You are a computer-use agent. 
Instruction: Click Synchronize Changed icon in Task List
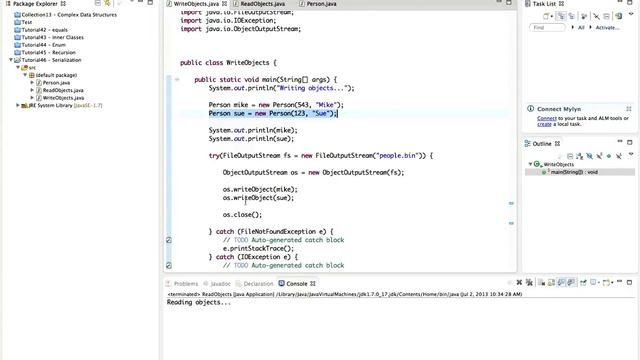[x=619, y=16]
